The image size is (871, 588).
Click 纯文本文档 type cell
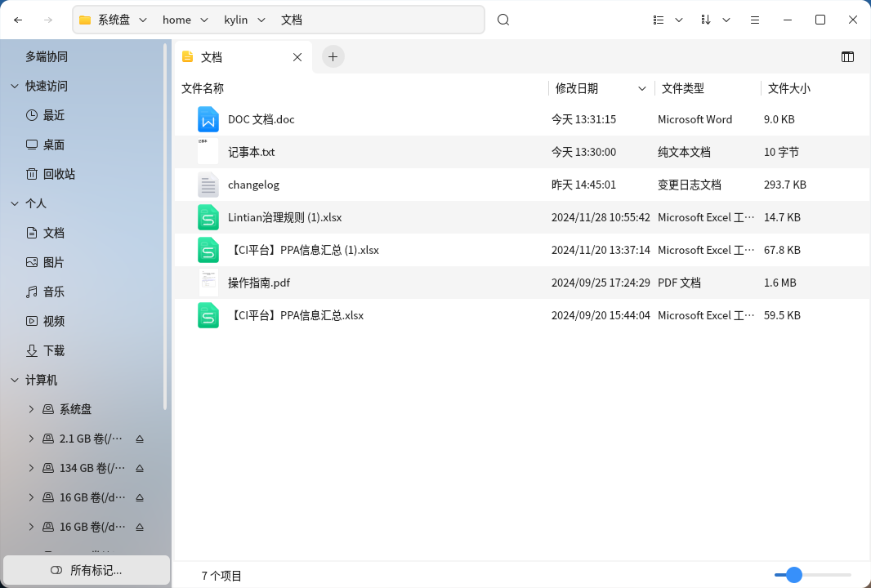[684, 152]
